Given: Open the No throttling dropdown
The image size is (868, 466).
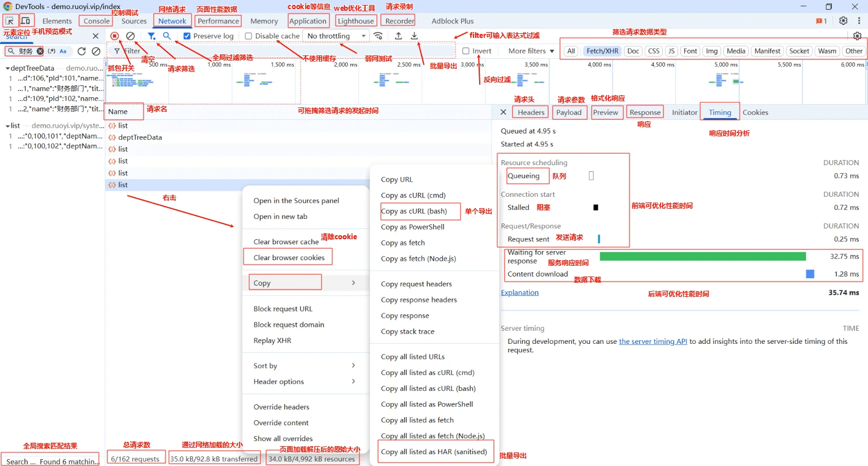Looking at the screenshot, I should [336, 36].
